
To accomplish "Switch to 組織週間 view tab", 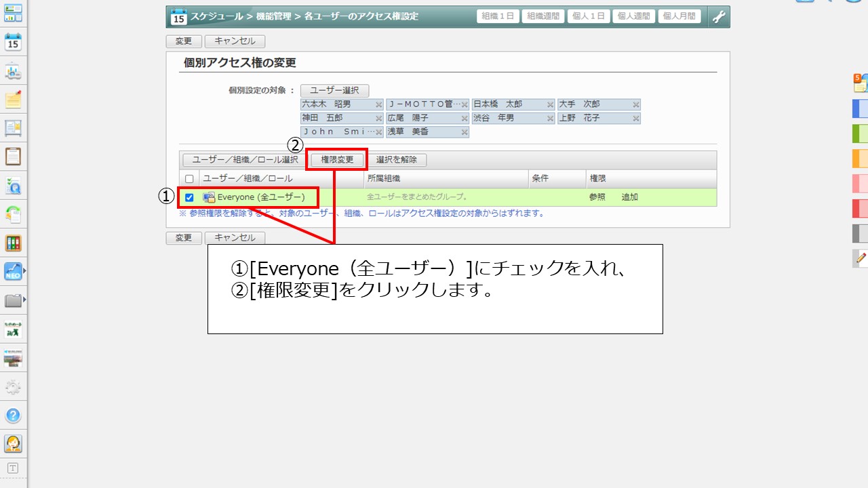I will pyautogui.click(x=542, y=16).
